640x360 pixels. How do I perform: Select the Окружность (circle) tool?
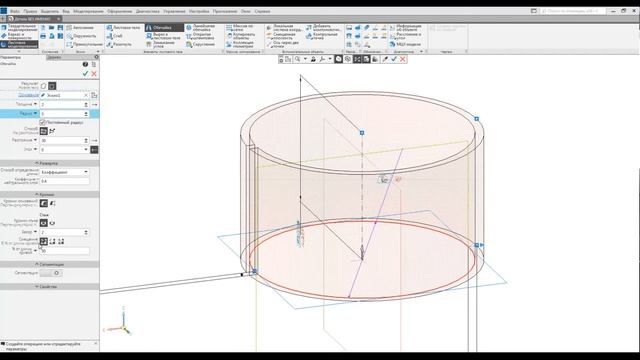point(81,36)
